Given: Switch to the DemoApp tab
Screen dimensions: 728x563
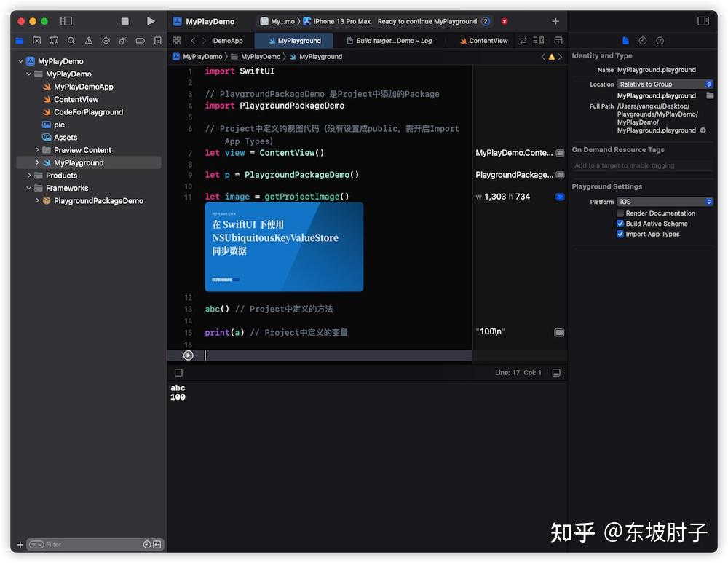Looking at the screenshot, I should click(227, 41).
